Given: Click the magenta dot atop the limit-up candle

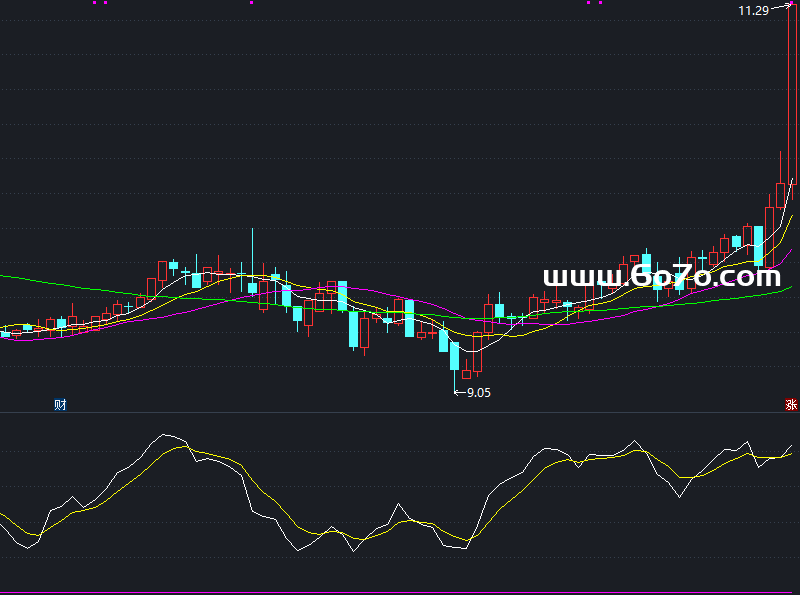Looking at the screenshot, I should 791,2.
